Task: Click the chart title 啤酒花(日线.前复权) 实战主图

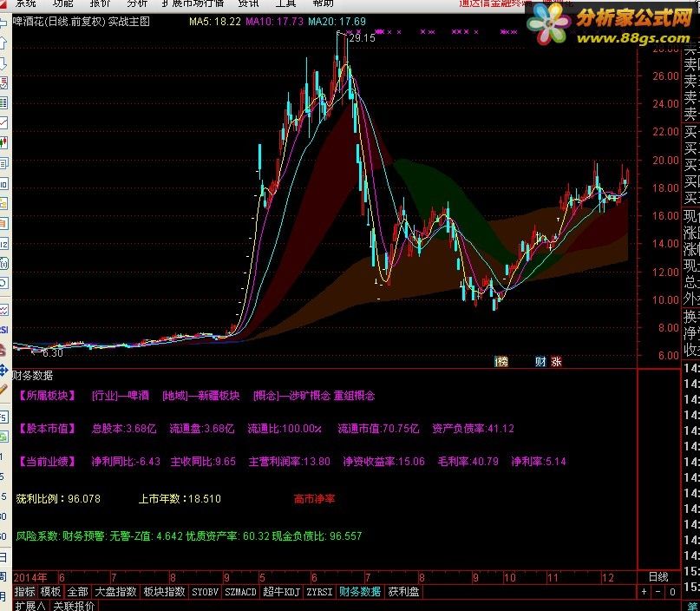Action: click(82, 22)
